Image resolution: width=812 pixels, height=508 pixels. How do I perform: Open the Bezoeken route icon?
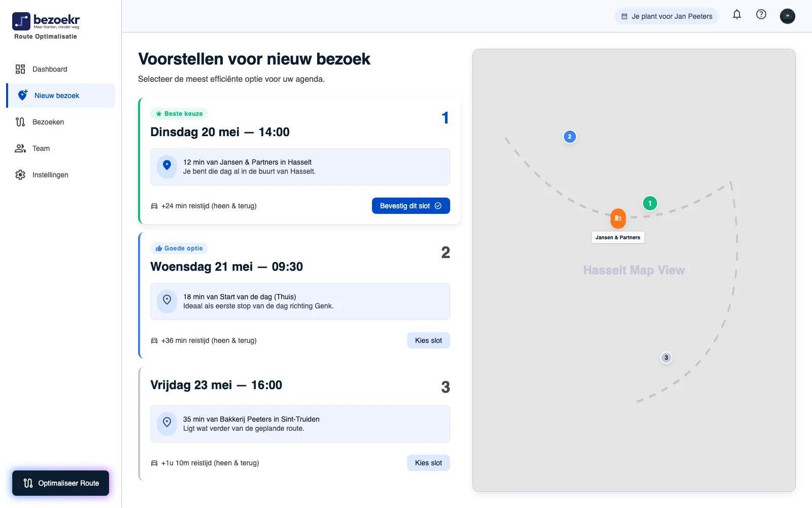click(x=20, y=122)
